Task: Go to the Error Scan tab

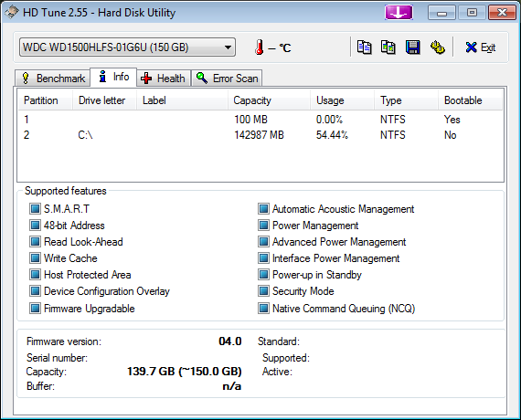Action: click(227, 79)
